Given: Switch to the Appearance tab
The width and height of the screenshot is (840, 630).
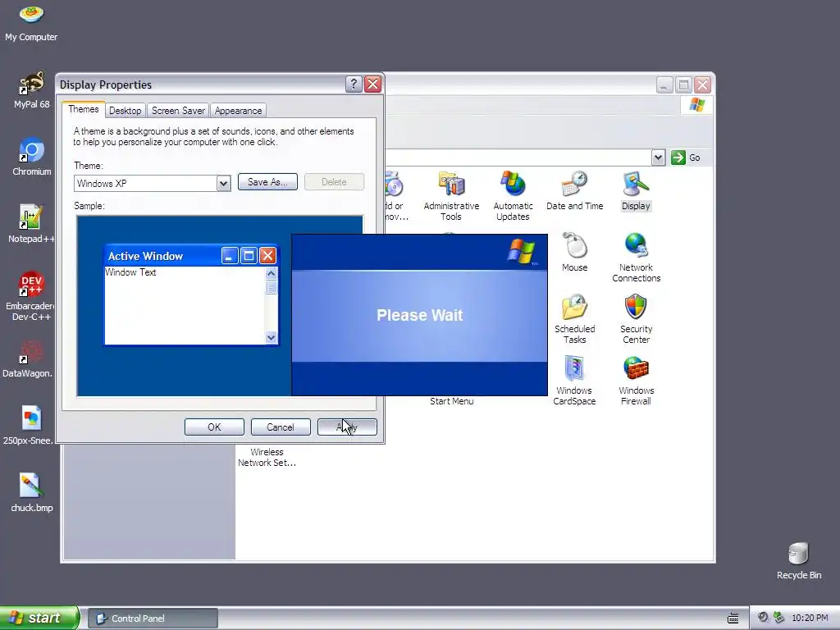Looking at the screenshot, I should click(239, 111).
